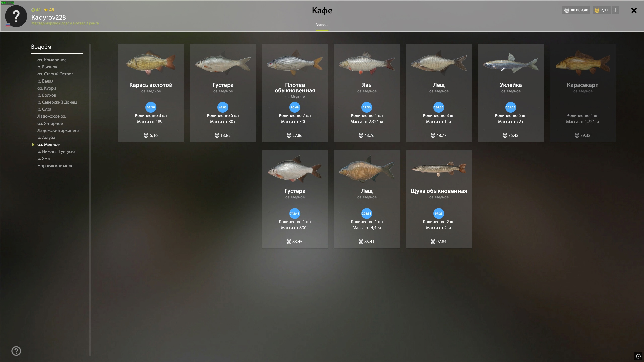Click the Плотва обыкновенная fish image
The height and width of the screenshot is (362, 644).
click(295, 63)
